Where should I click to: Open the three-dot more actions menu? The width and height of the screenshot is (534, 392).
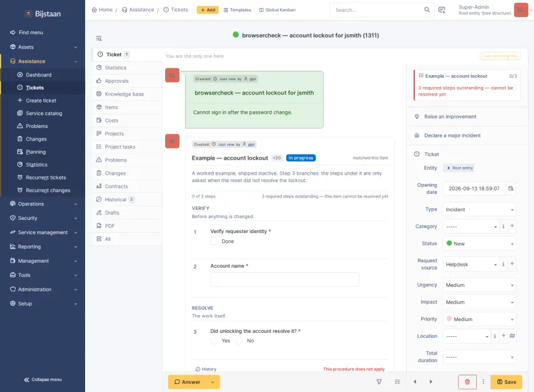tap(483, 382)
